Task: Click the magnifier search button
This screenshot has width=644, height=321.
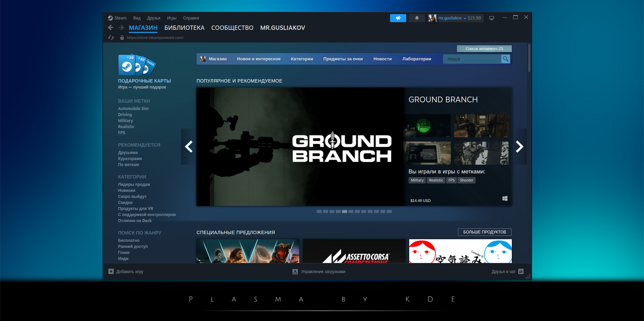Action: 506,59
